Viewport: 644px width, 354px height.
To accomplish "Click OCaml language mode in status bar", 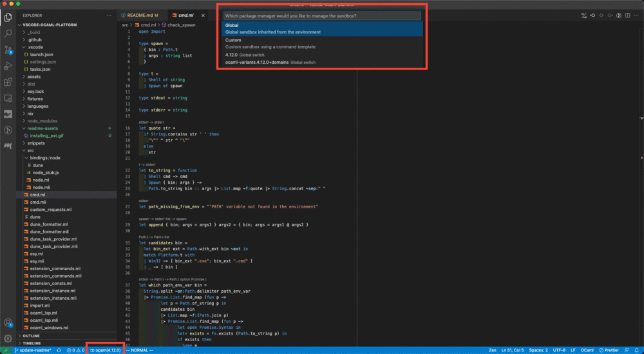I will tap(587, 350).
